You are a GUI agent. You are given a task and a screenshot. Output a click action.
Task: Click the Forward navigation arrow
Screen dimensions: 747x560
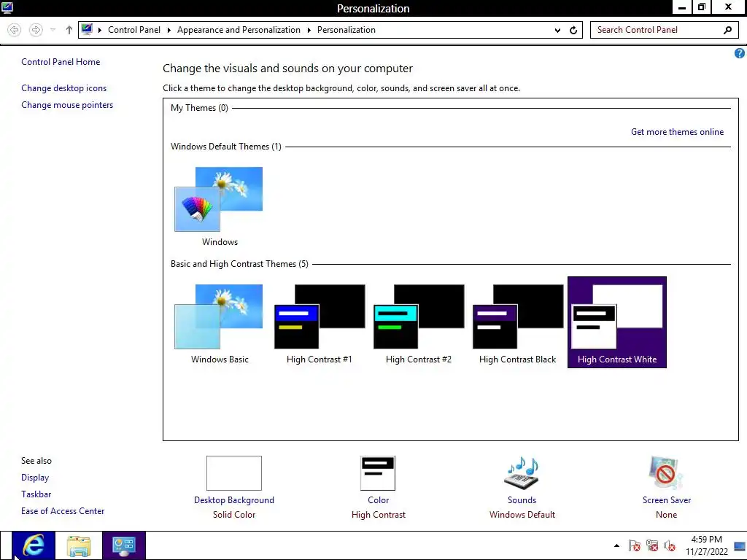[36, 30]
